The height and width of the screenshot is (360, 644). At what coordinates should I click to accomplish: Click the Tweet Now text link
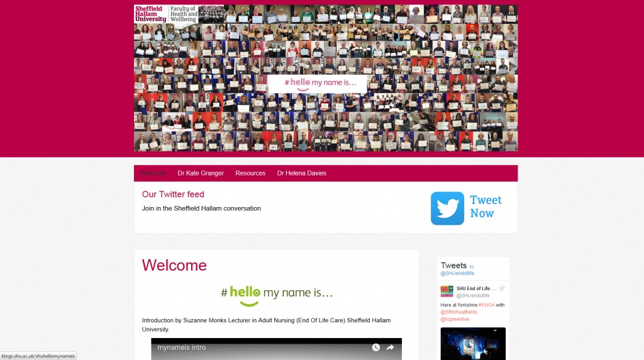(486, 206)
